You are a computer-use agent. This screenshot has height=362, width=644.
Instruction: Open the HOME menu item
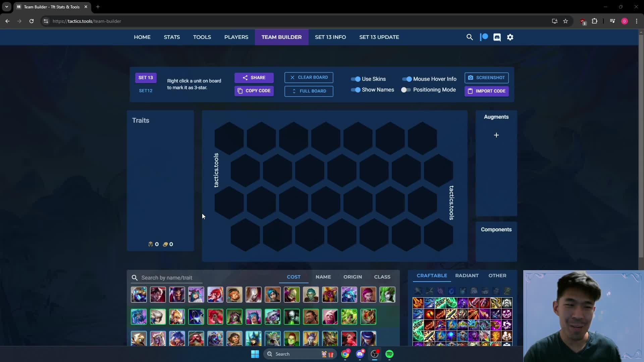(142, 37)
